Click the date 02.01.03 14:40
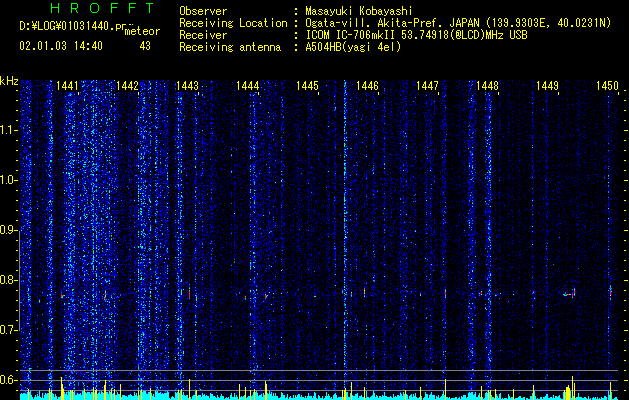 pos(61,46)
